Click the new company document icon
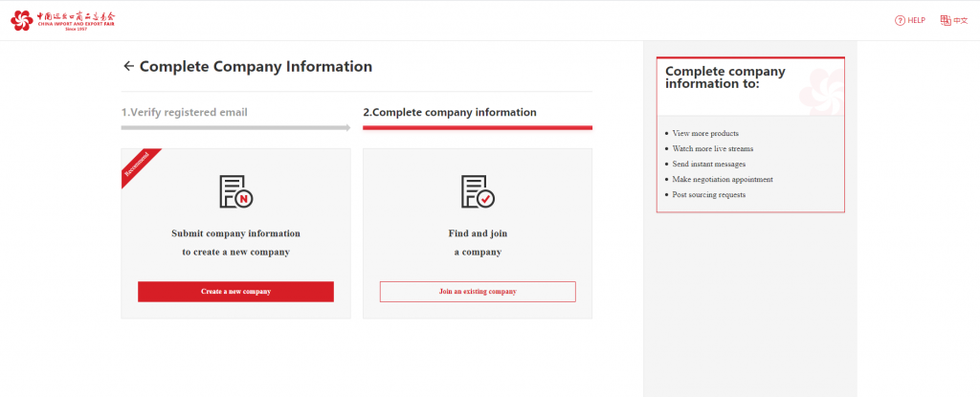The height and width of the screenshot is (397, 980). pyautogui.click(x=235, y=191)
